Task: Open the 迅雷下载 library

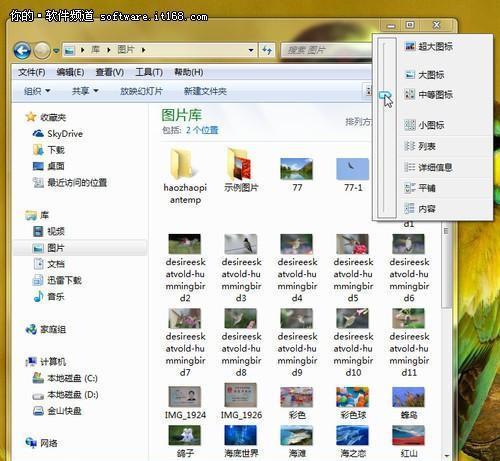Action: click(57, 280)
